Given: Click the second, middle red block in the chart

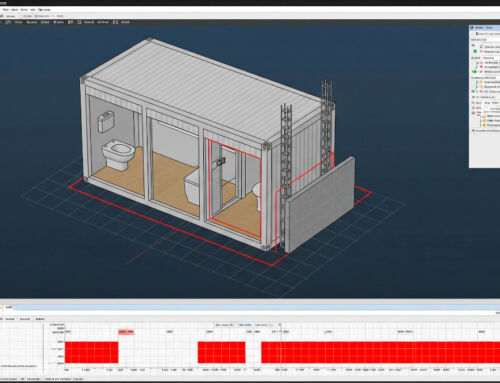Looking at the screenshot, I should [222, 352].
